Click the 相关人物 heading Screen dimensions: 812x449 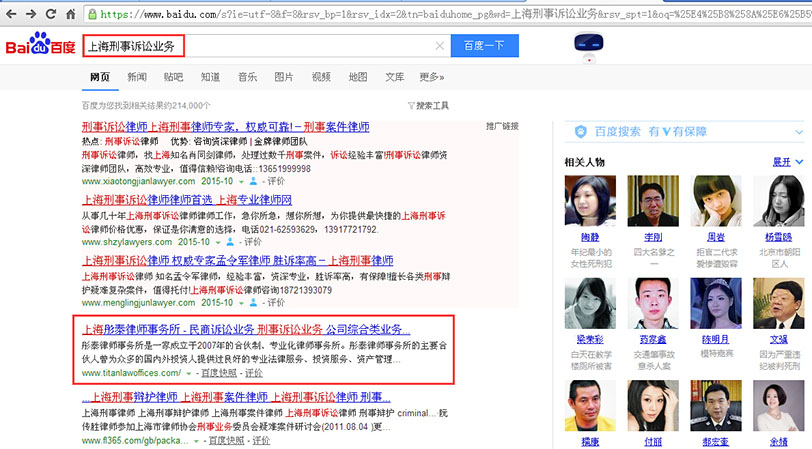coord(585,162)
